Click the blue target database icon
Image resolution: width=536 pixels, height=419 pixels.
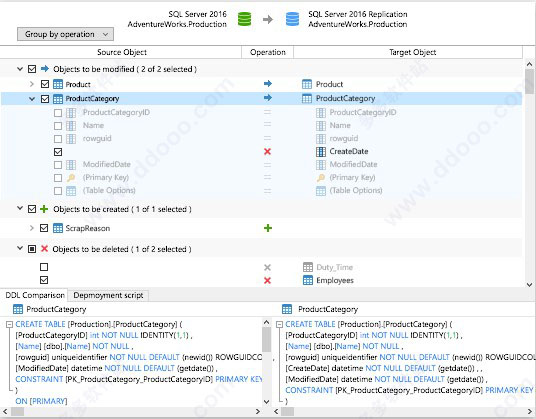[x=292, y=19]
